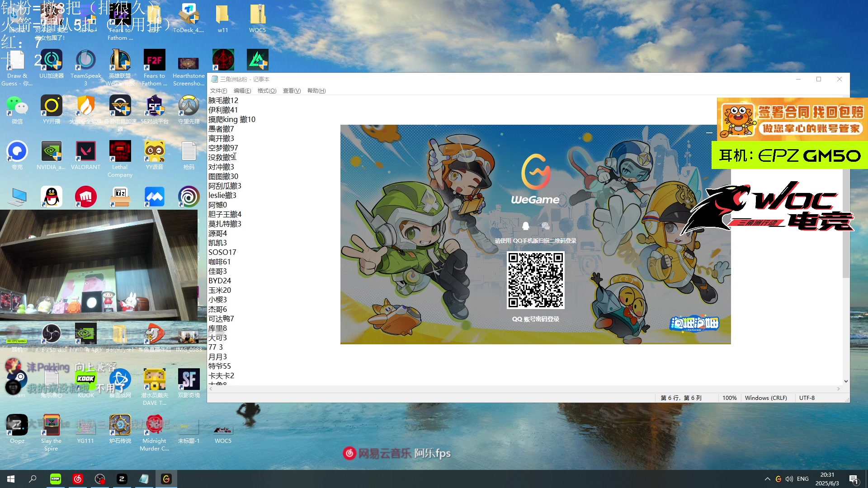868x488 pixels.
Task: Open taskbar search magnifier
Action: pos(33,479)
